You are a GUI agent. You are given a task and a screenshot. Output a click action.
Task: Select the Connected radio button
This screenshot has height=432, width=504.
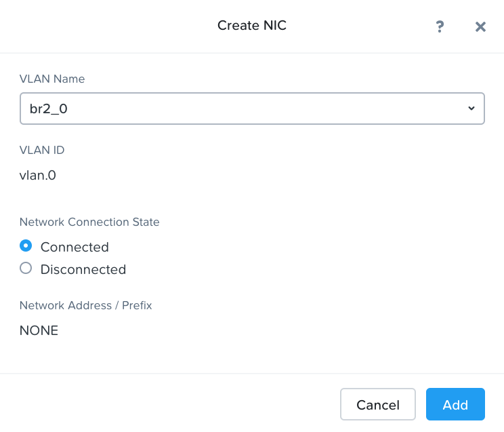[x=26, y=246]
